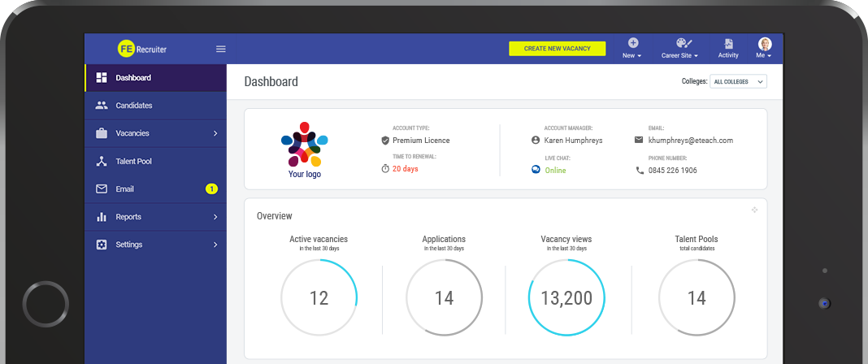Click the Career Site palette icon
The height and width of the screenshot is (364, 868).
point(684,43)
